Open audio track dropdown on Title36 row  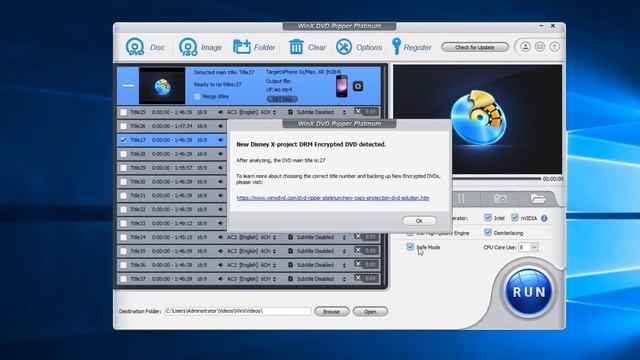pyautogui.click(x=274, y=265)
